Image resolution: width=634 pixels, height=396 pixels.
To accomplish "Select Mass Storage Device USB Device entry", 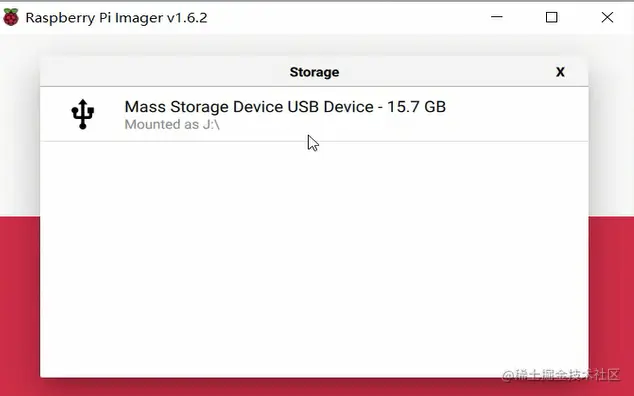I will (314, 114).
